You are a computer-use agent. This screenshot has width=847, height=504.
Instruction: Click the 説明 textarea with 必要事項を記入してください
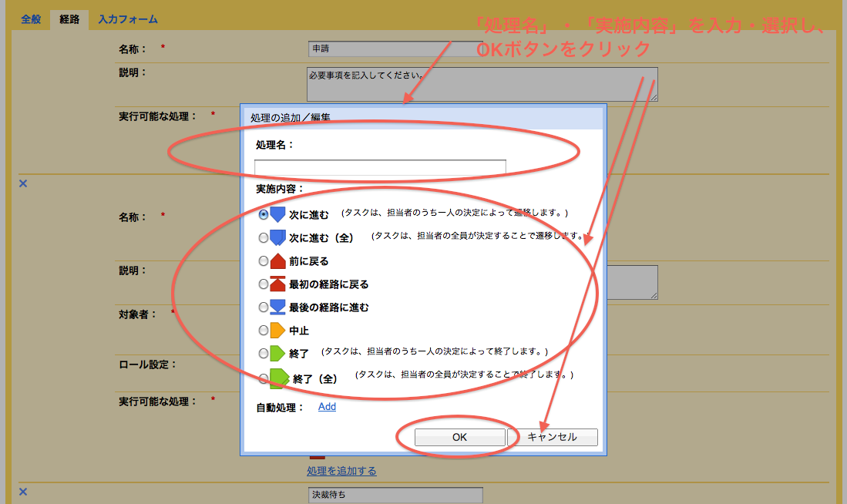tap(482, 84)
